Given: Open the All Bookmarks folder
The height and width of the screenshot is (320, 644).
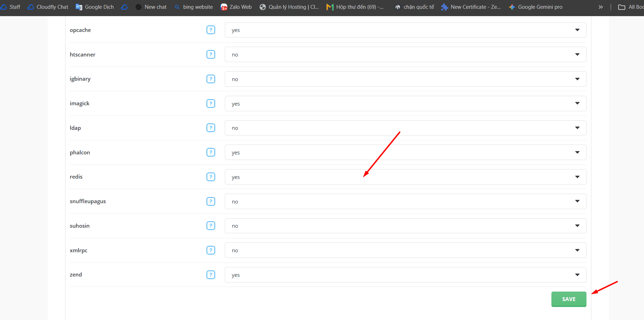Looking at the screenshot, I should (631, 7).
